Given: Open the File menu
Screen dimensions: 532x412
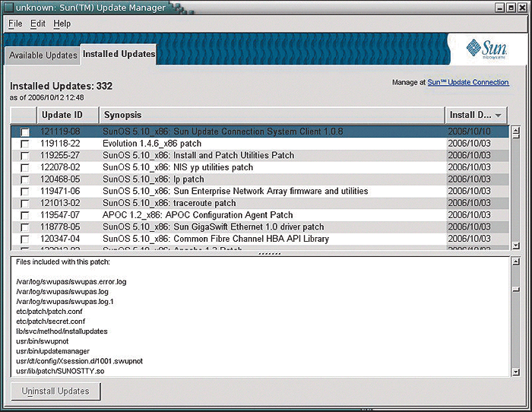Looking at the screenshot, I should [x=15, y=24].
